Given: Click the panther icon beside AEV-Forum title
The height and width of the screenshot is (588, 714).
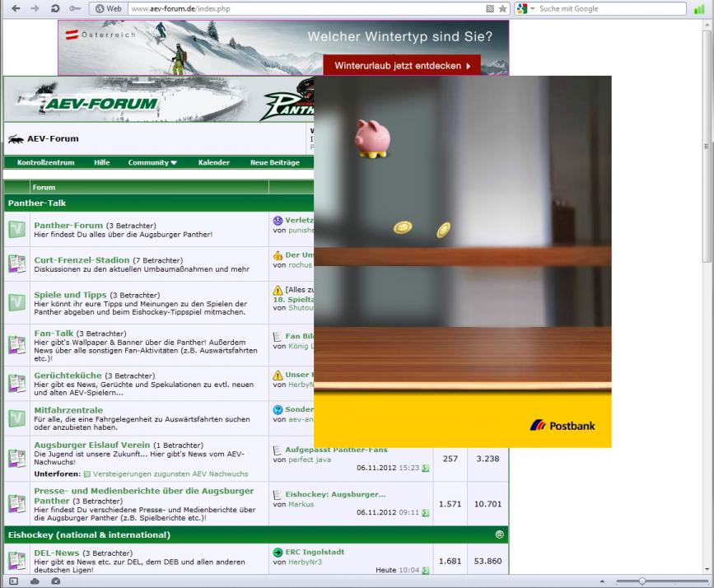Looking at the screenshot, I should (x=16, y=139).
